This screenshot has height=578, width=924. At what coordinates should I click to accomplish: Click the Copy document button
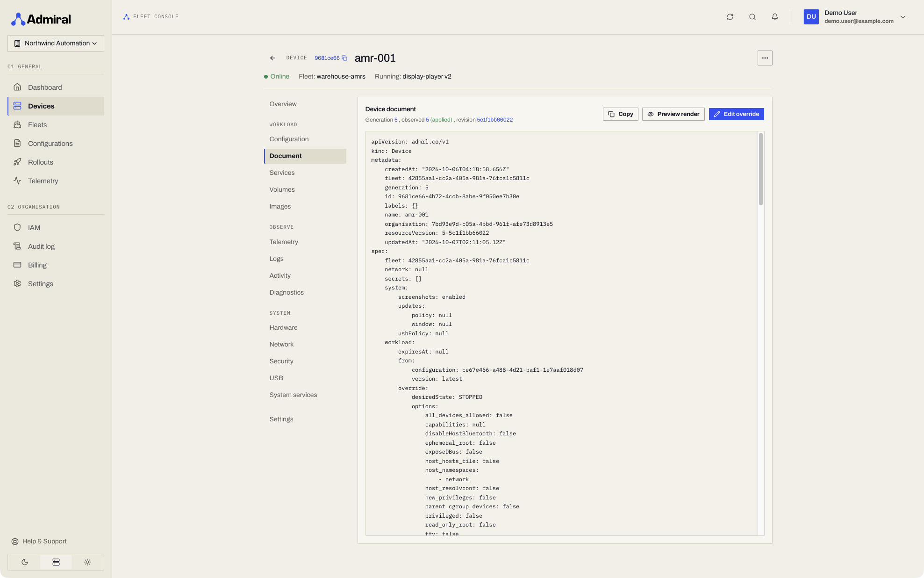coord(620,114)
